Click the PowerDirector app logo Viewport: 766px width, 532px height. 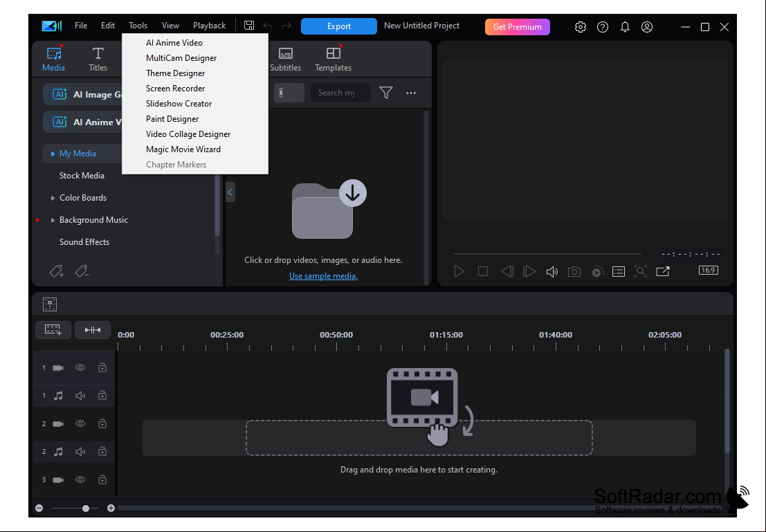[x=52, y=26]
